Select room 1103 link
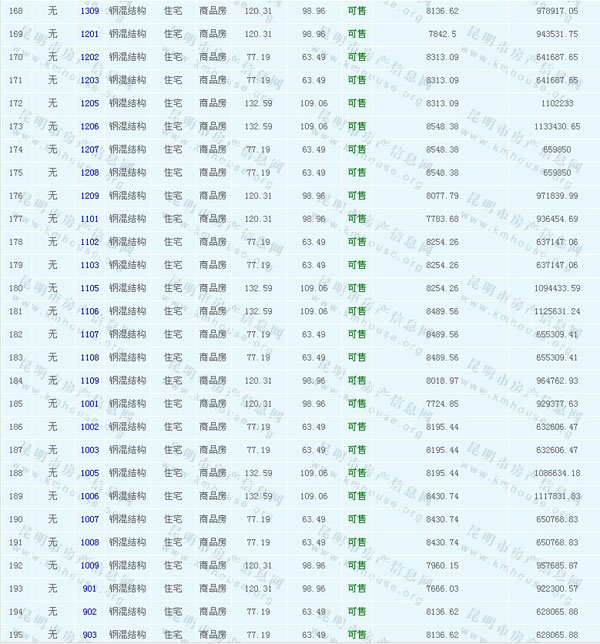 tap(89, 265)
